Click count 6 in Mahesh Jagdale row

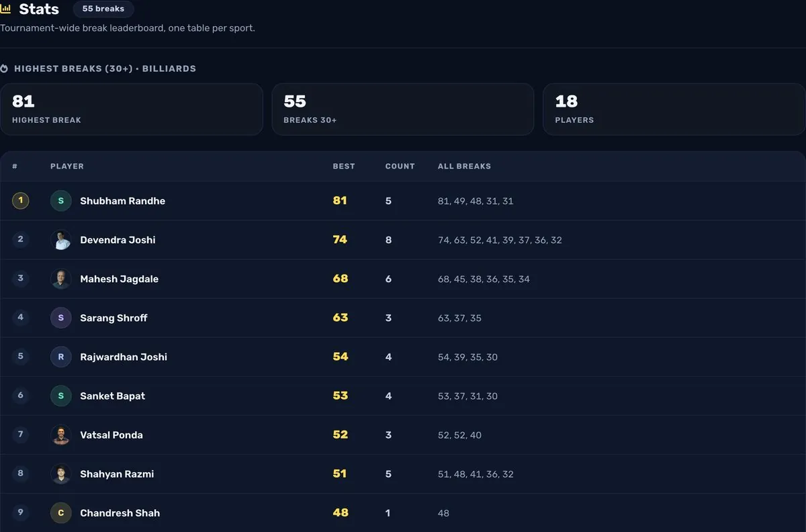click(388, 279)
